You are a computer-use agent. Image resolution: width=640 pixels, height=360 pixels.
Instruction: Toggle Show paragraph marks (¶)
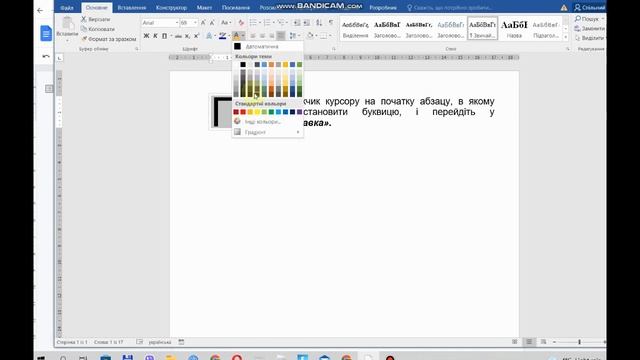[x=331, y=23]
